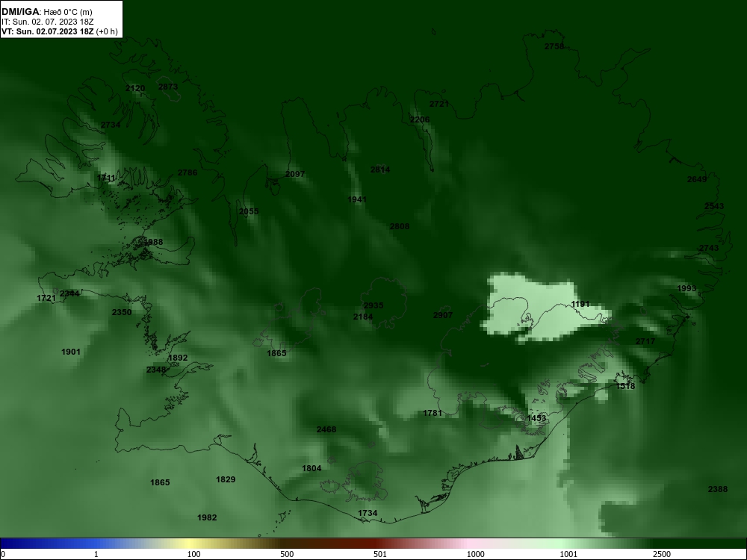Select the 2786 value label

tap(187, 172)
